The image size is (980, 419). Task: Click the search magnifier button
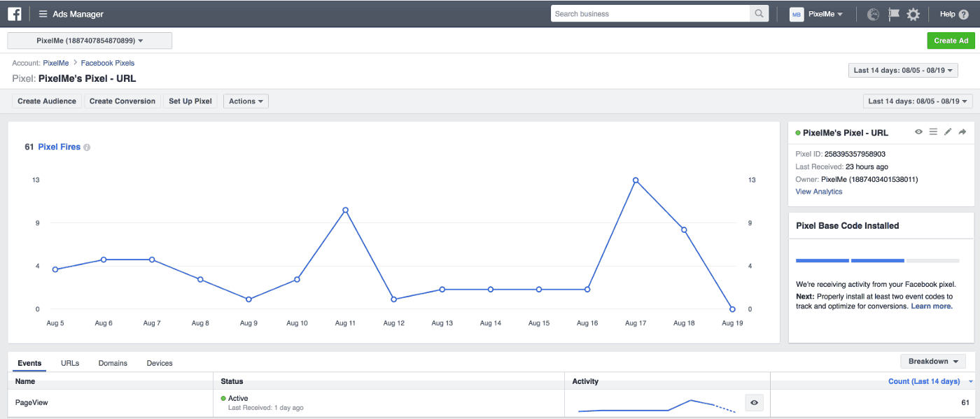coord(759,14)
